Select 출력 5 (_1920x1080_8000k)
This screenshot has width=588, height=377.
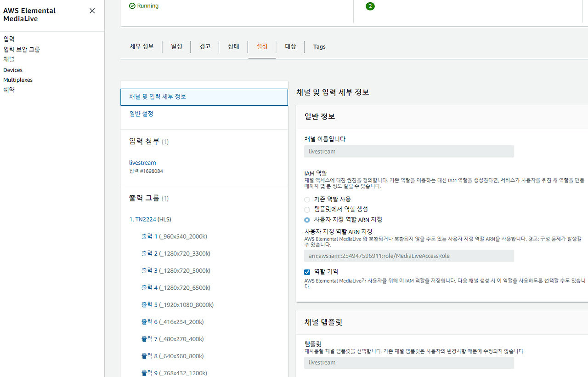click(x=177, y=304)
